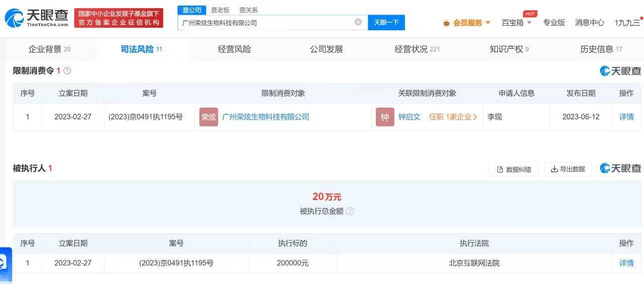Click the help icon beside 被执行总金额
The width and height of the screenshot is (644, 284).
(350, 211)
